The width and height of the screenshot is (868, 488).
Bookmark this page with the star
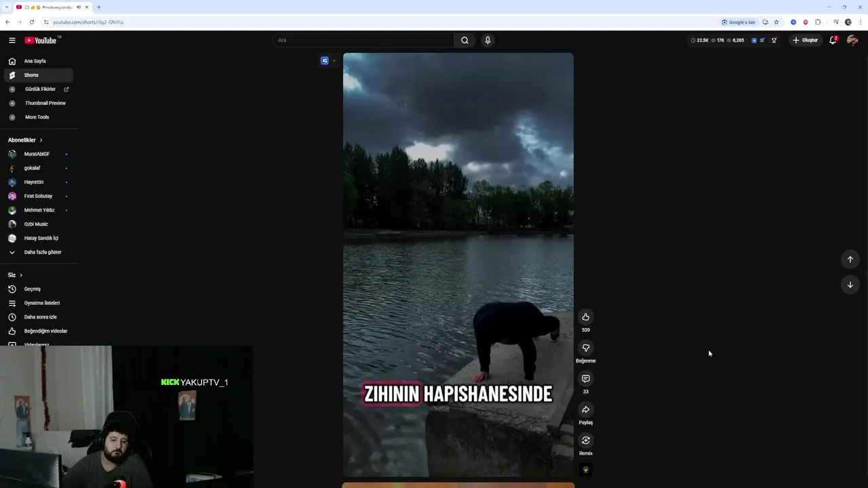pyautogui.click(x=776, y=22)
